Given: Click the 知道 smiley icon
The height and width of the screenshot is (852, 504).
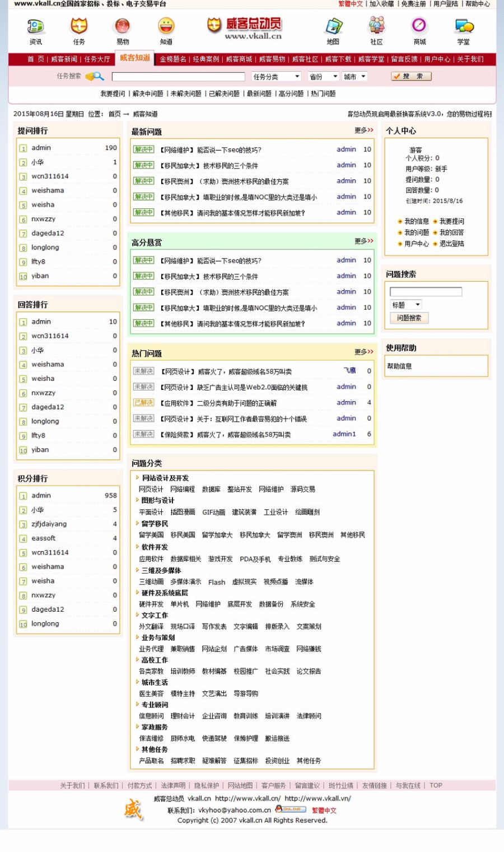Looking at the screenshot, I should coord(166,26).
